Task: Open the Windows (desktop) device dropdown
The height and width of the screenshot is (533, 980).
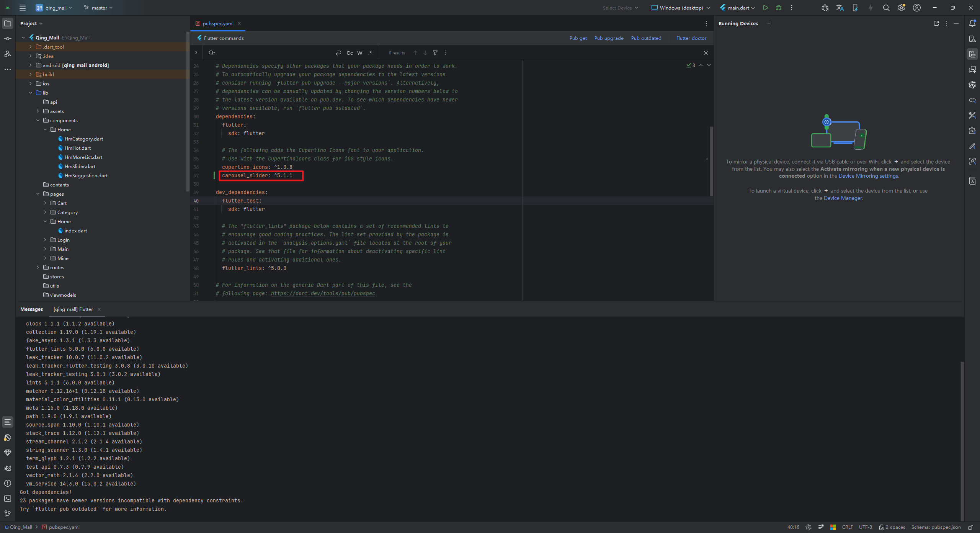Action: pyautogui.click(x=681, y=8)
